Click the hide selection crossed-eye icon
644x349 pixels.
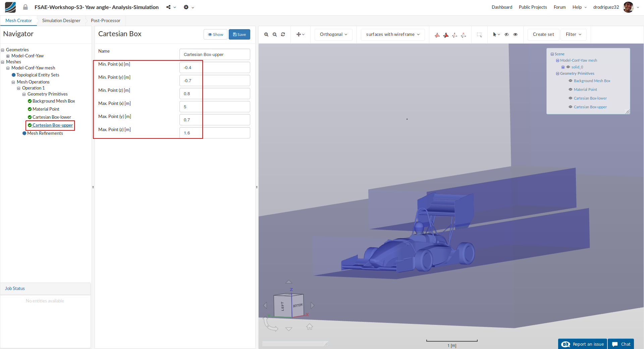click(507, 35)
